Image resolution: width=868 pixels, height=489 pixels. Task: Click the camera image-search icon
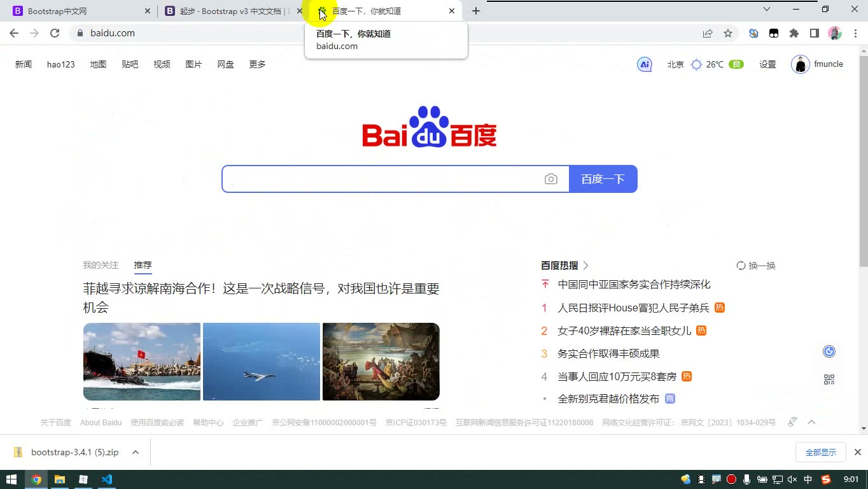551,180
